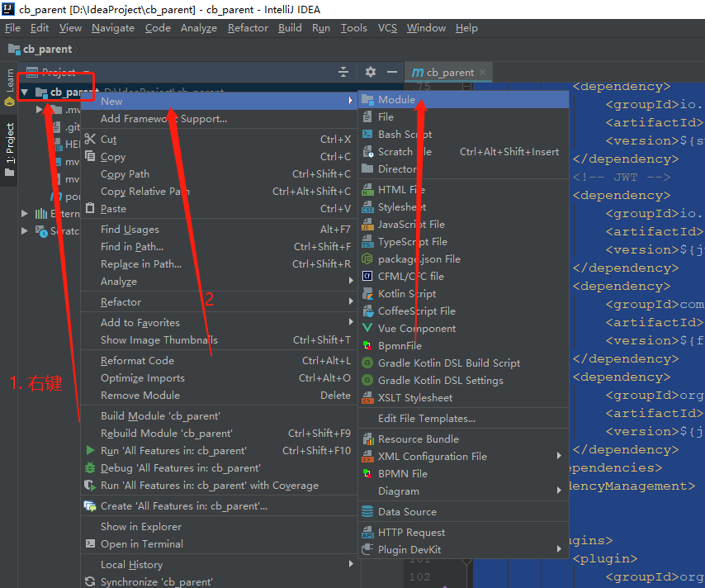Expand XML Configuration File submenu
Viewport: 705px width, 588px height.
point(463,456)
